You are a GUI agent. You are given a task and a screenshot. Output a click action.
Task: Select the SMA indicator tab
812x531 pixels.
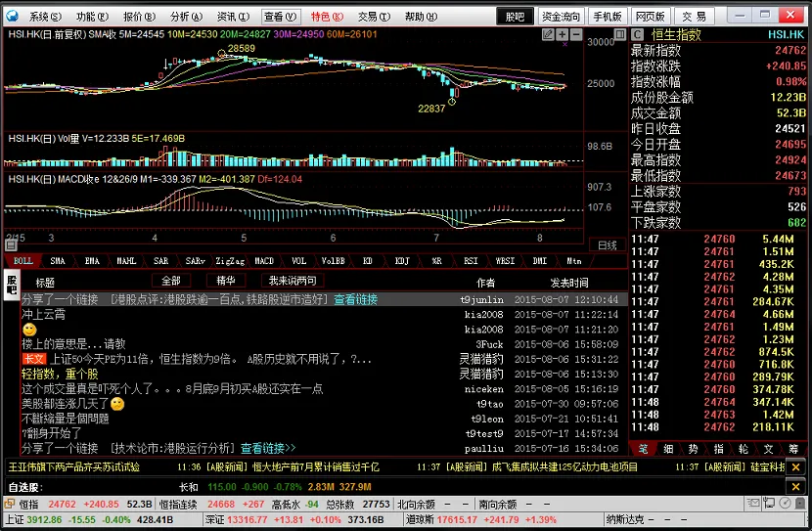58,261
